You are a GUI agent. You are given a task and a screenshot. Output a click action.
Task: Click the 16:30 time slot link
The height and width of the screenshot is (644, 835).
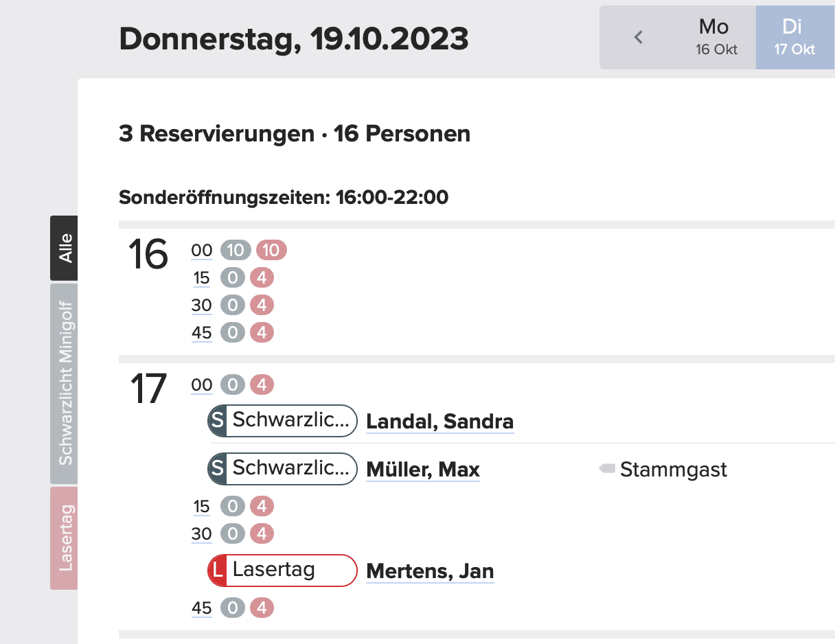tap(202, 306)
